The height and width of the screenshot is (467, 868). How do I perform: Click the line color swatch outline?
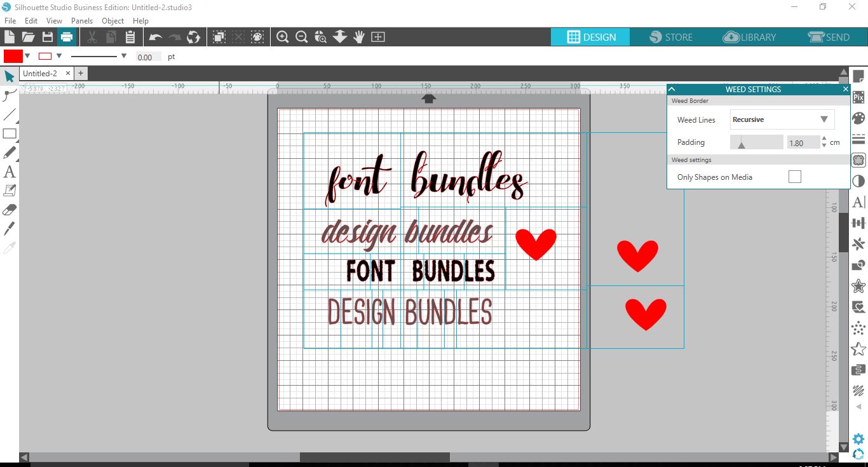click(x=45, y=57)
